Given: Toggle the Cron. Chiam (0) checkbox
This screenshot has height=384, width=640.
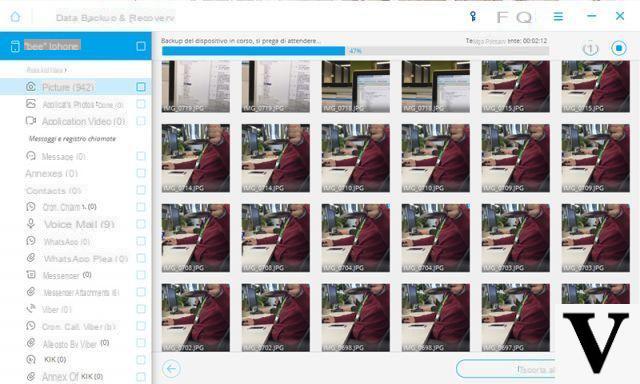Looking at the screenshot, I should (141, 207).
